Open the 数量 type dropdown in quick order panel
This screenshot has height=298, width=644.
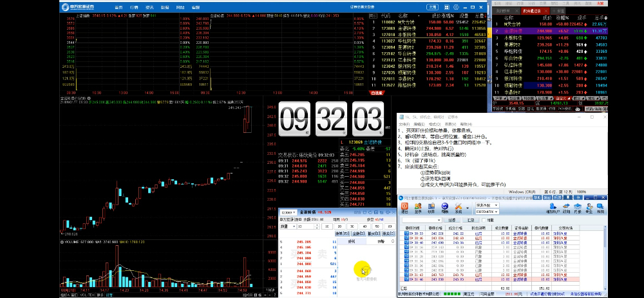[x=289, y=226]
